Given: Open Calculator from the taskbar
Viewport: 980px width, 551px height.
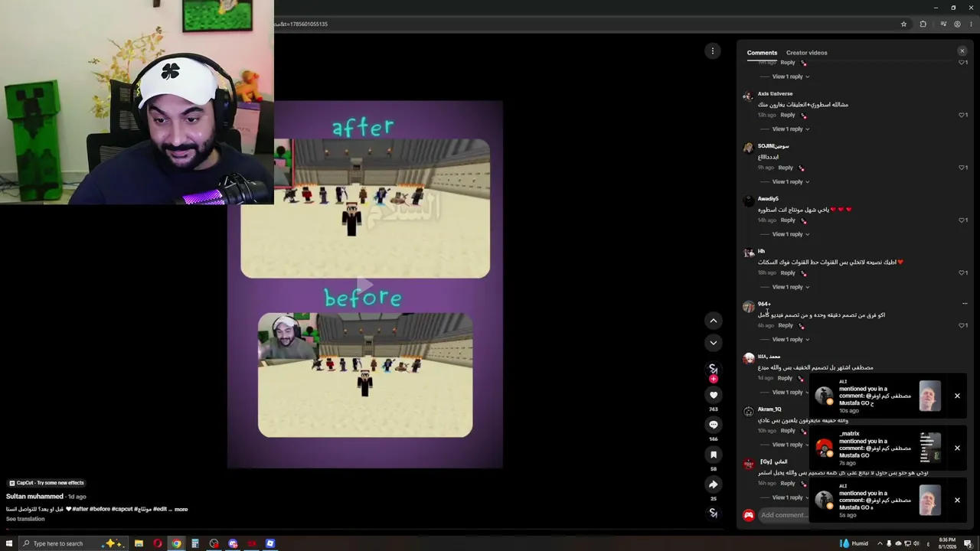Looking at the screenshot, I should coord(195,543).
